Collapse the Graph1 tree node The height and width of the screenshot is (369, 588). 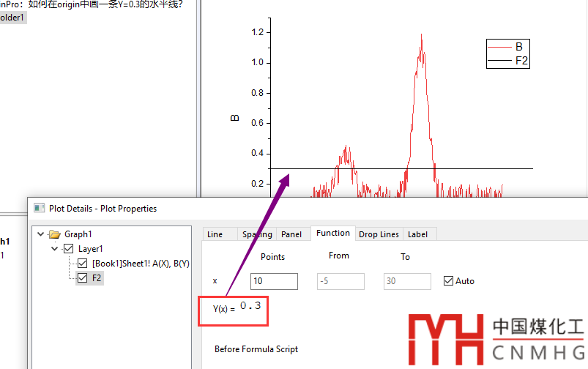click(40, 235)
